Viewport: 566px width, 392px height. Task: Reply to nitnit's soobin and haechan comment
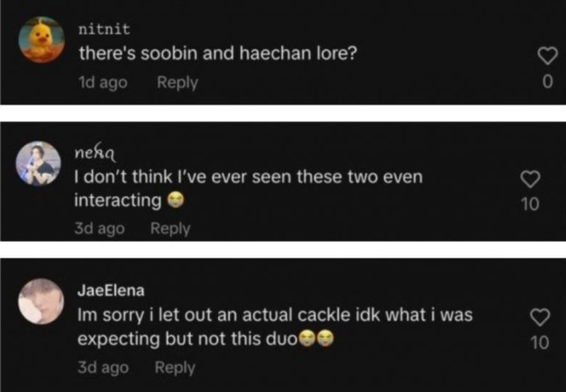[x=177, y=83]
